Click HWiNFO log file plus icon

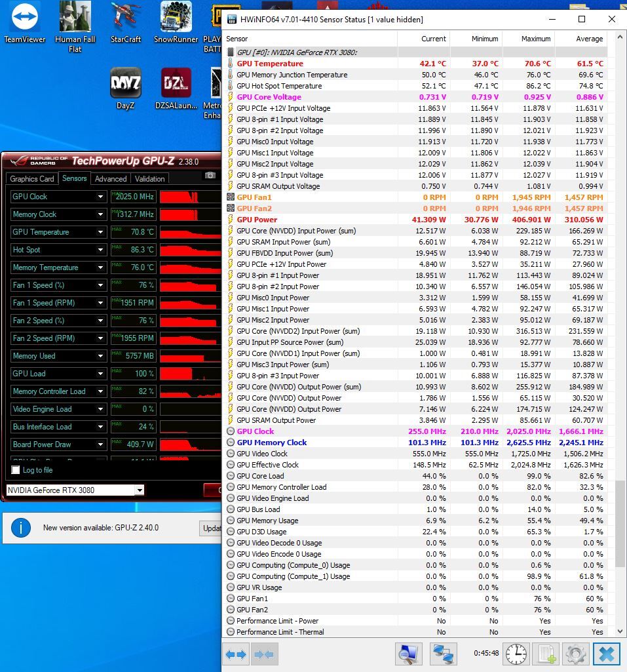point(546,654)
